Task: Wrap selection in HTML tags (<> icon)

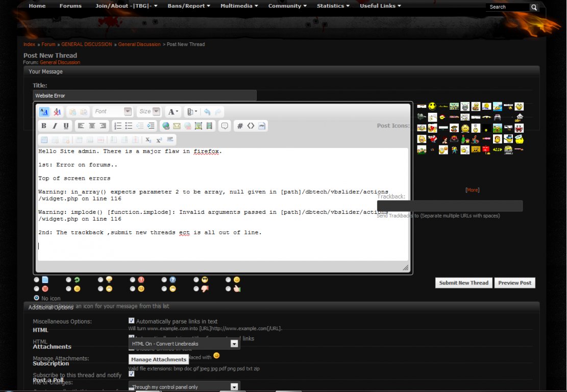Action: coord(251,126)
